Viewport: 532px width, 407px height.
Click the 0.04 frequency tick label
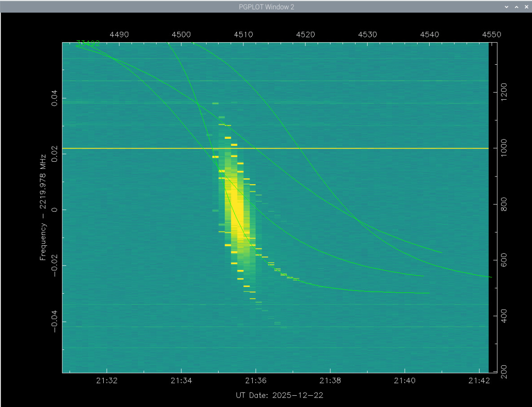[54, 98]
